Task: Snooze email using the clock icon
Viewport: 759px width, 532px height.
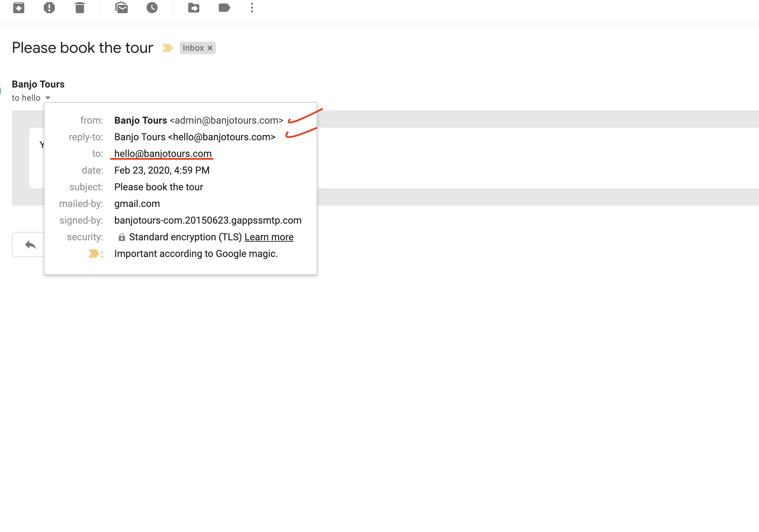Action: pyautogui.click(x=152, y=8)
